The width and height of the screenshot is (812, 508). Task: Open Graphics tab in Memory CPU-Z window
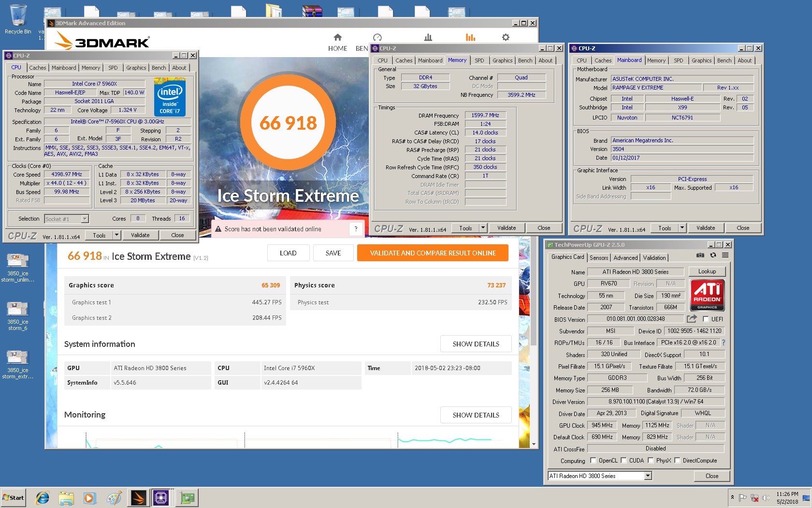coord(502,60)
